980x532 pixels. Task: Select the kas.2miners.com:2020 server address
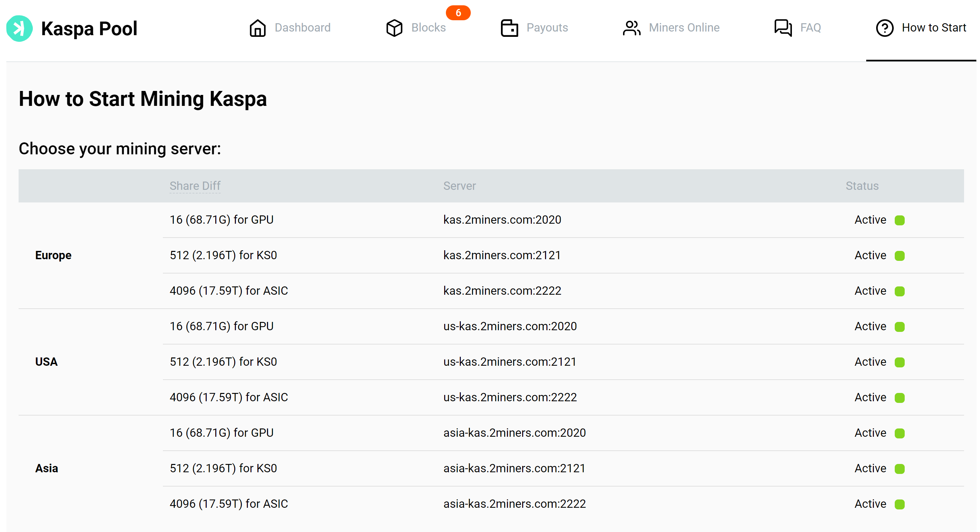502,220
